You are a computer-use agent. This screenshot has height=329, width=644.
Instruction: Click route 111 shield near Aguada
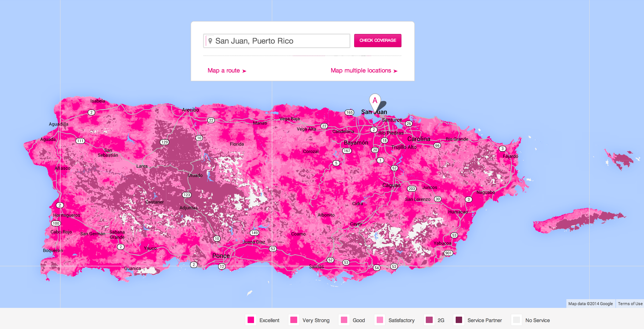click(80, 141)
